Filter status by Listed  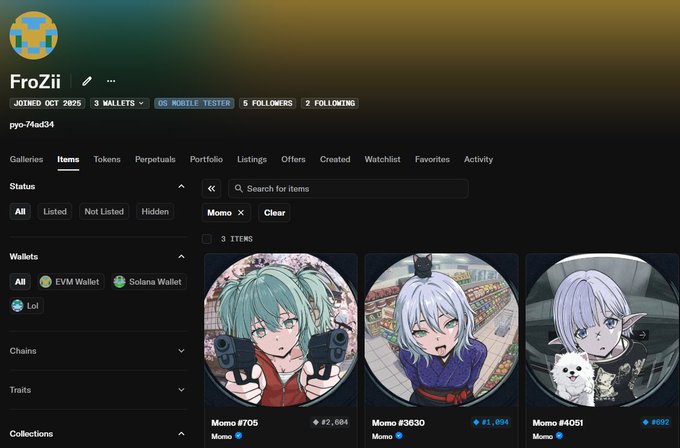point(55,212)
